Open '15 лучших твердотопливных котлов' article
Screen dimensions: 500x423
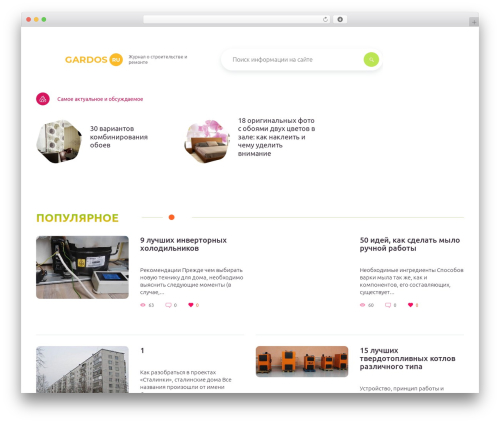[x=408, y=359]
